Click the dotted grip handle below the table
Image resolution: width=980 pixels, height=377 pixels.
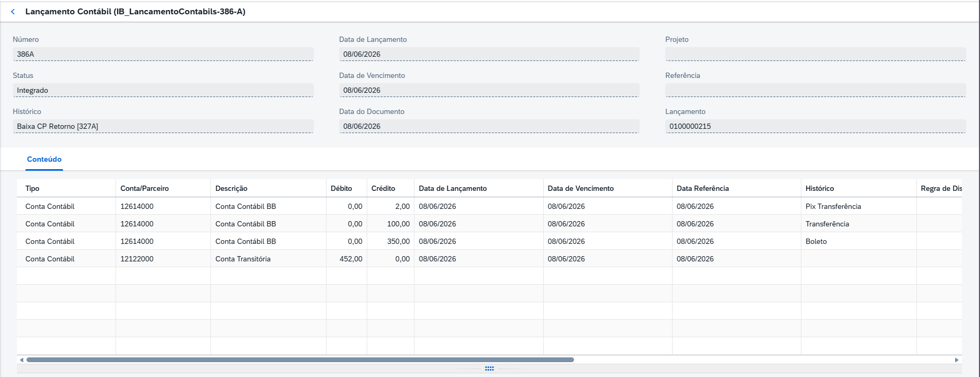click(x=489, y=369)
